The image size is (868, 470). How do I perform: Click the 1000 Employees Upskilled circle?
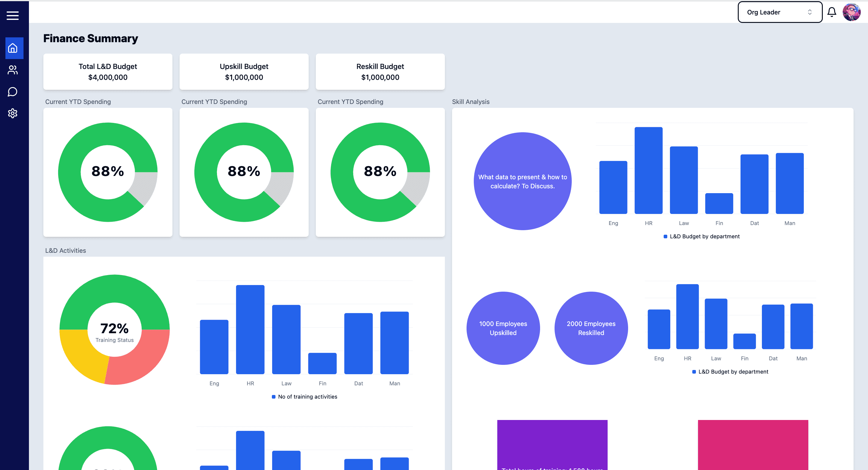pyautogui.click(x=503, y=328)
